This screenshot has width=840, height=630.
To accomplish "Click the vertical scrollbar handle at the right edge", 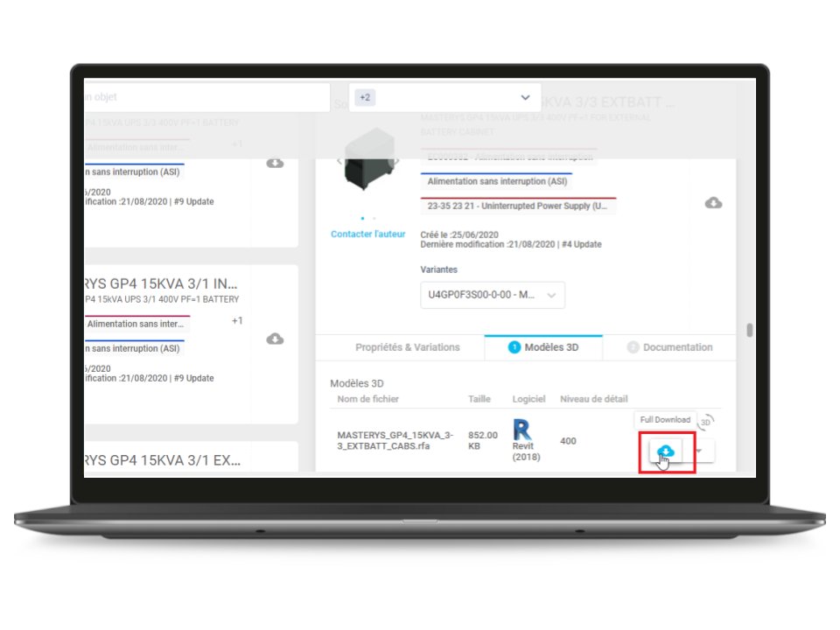I will [750, 330].
